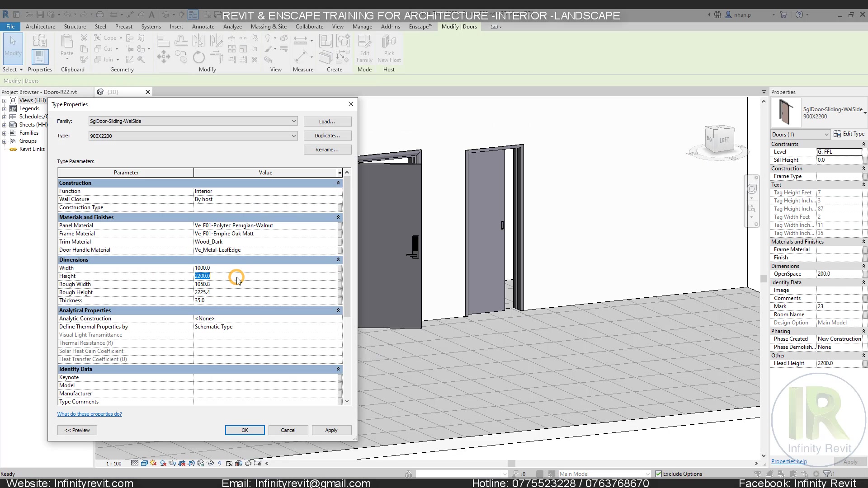868x488 pixels.
Task: Expand Families node in Project Browser
Action: [x=4, y=133]
